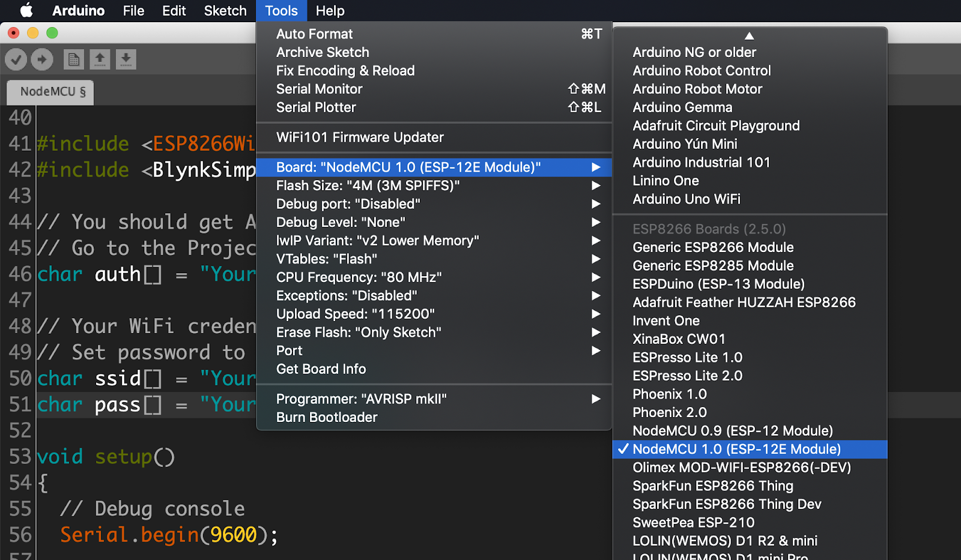Choose Adafruit Feather HUZZAH ESP8266 board
Screen dimensions: 961x560
click(x=750, y=303)
